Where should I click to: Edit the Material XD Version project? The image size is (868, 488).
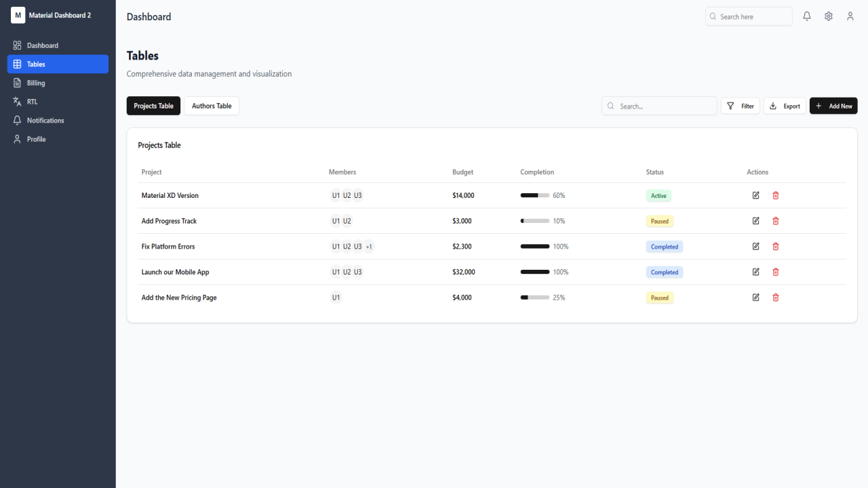pyautogui.click(x=756, y=195)
